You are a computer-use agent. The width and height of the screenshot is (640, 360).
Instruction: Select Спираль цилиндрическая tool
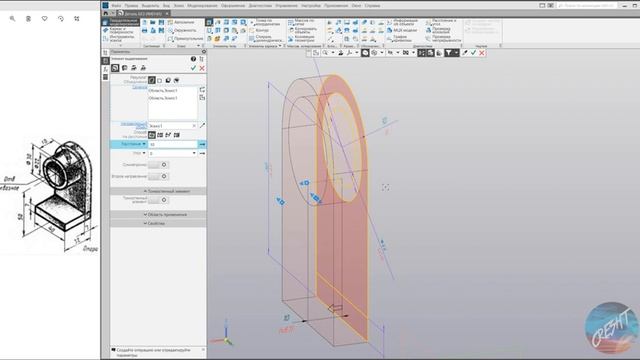(266, 39)
